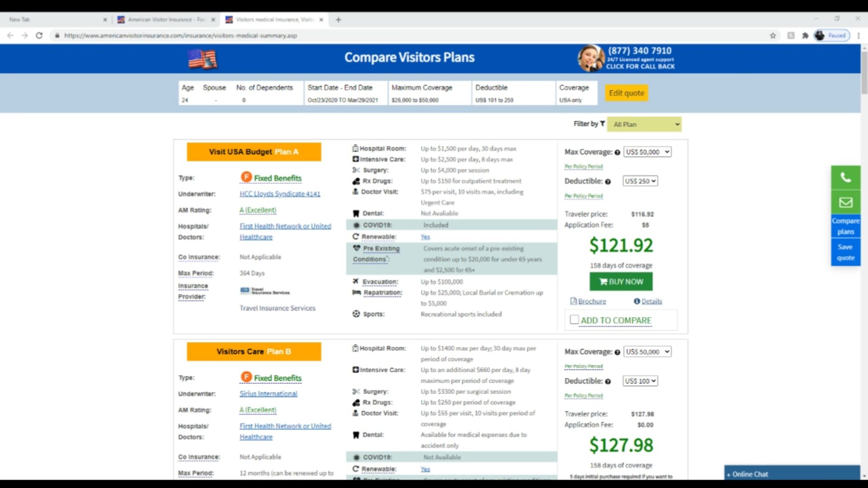Click the support agent photo for call back

tap(591, 58)
